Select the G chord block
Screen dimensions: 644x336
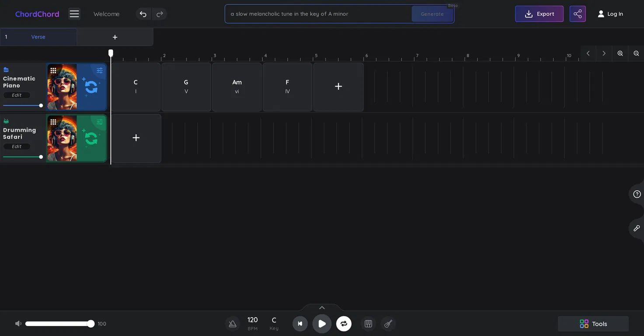(x=186, y=87)
